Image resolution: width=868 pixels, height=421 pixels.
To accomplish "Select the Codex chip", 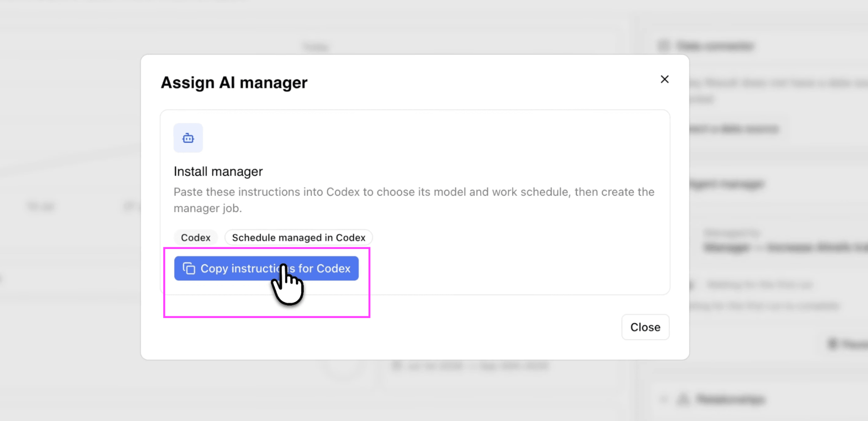I will tap(195, 238).
